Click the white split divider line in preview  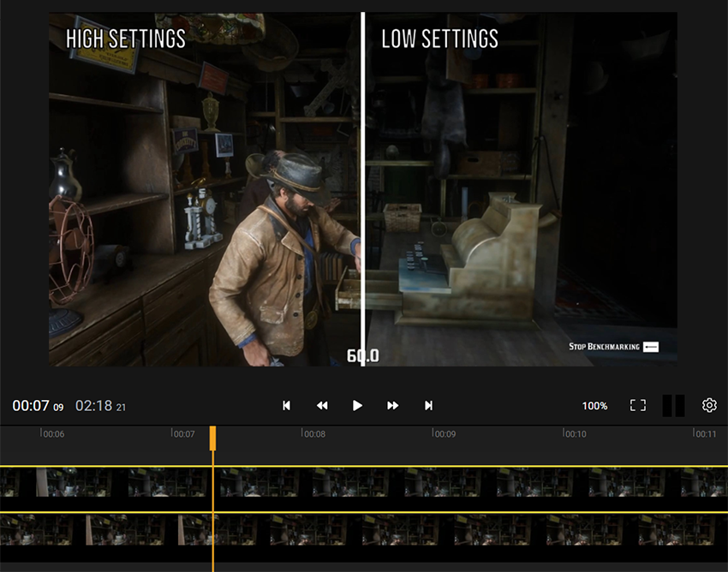point(362,189)
